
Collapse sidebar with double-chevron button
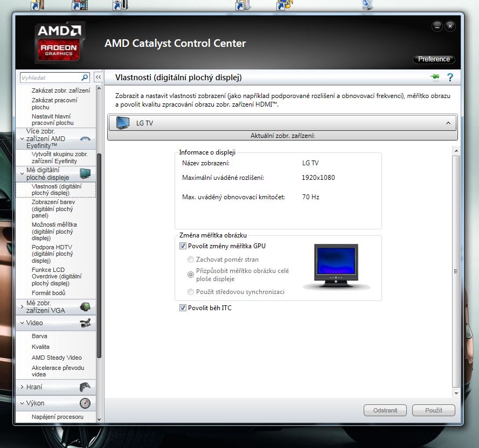coord(99,77)
